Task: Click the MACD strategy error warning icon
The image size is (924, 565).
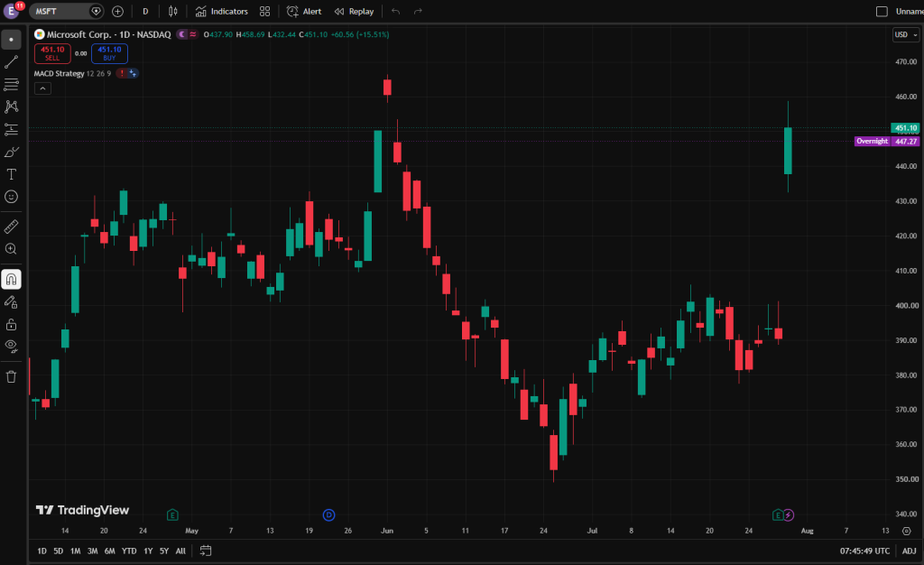Action: [122, 74]
